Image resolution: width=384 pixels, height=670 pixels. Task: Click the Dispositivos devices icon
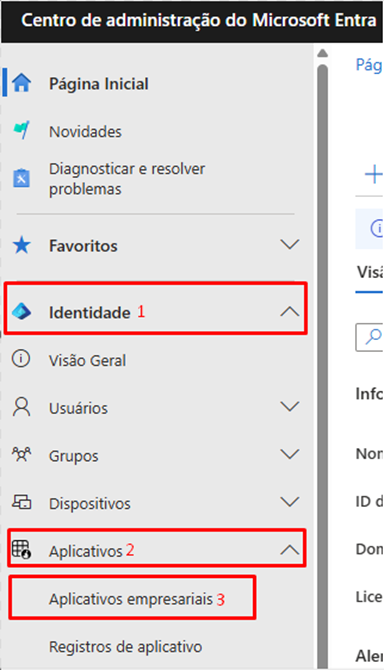pos(21,502)
